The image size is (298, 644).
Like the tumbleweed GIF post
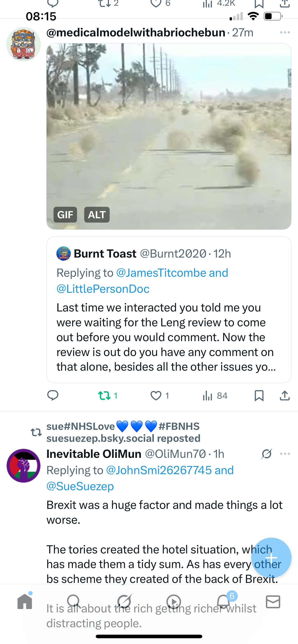(156, 396)
